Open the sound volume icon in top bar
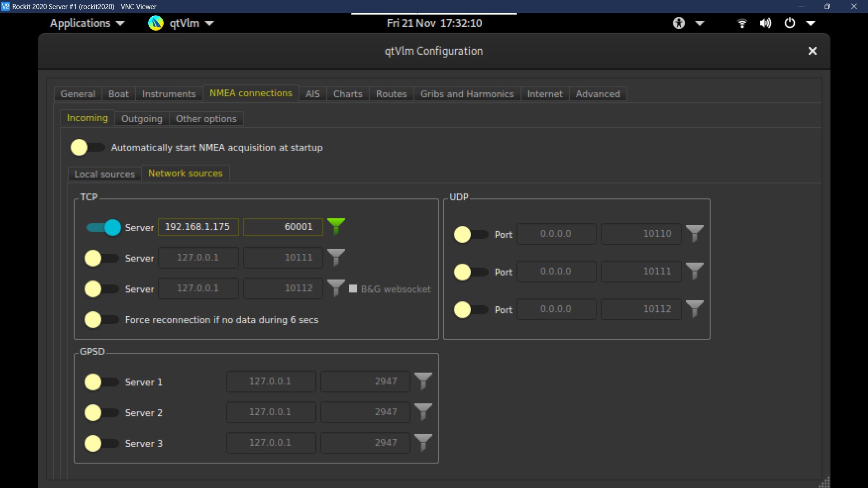868x488 pixels. (765, 23)
